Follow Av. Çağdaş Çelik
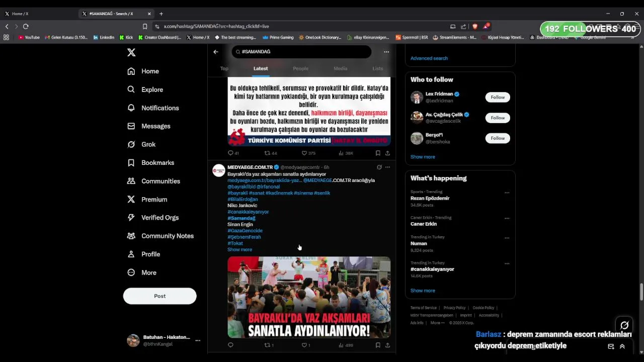Image resolution: width=644 pixels, height=362 pixels. coord(498,118)
